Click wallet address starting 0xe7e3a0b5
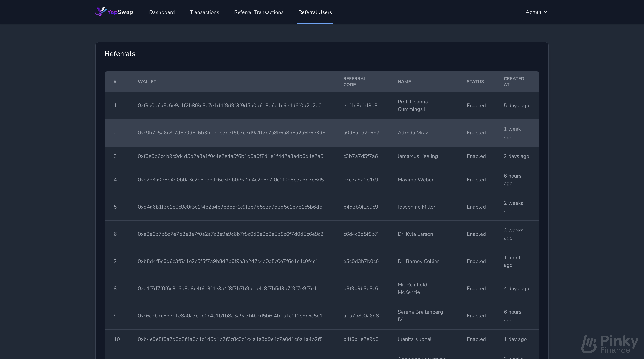This screenshot has width=644, height=359. 231,179
